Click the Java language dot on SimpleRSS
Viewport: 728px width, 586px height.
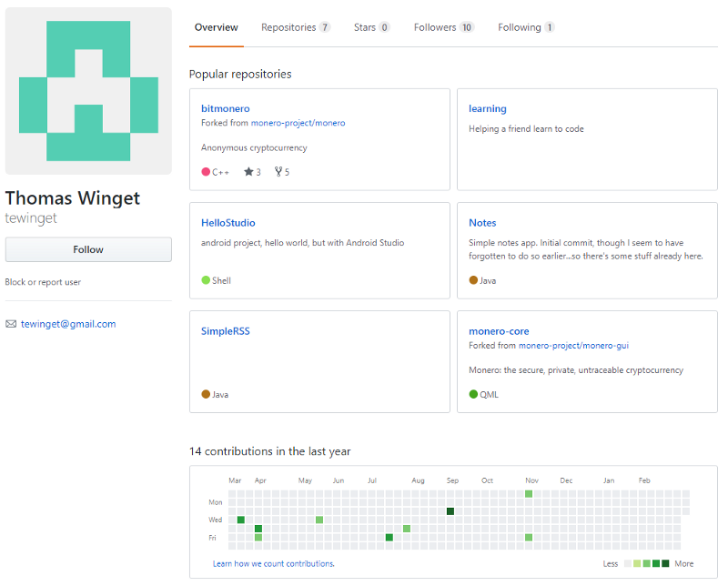[206, 394]
